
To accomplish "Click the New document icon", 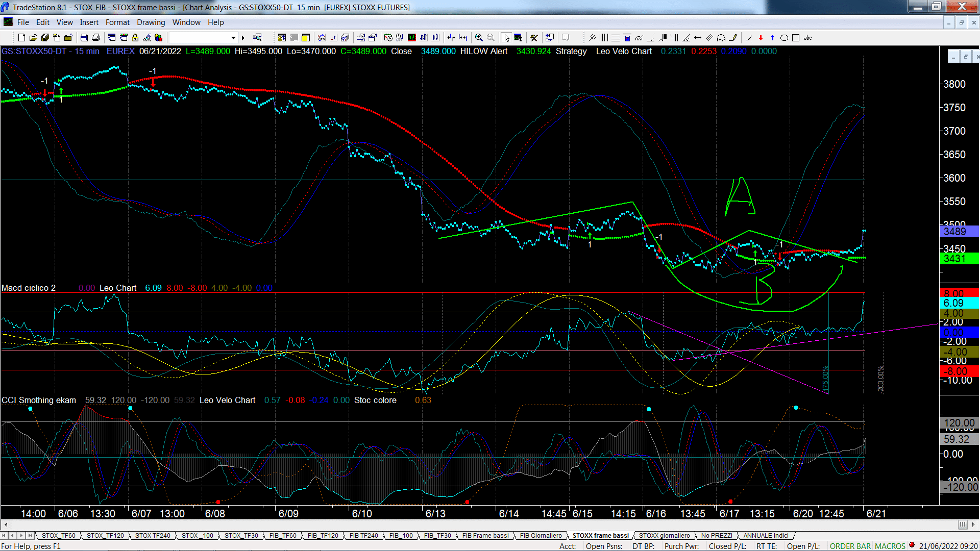I will coord(21,38).
